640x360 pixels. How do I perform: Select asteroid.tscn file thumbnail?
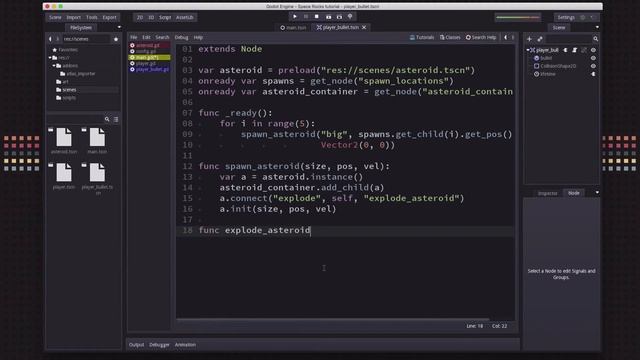tap(64, 141)
